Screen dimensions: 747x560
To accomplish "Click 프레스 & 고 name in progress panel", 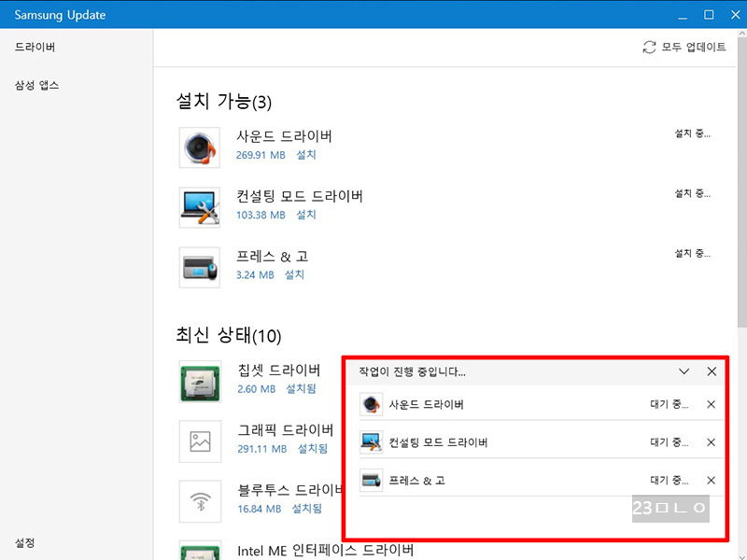I will 416,480.
